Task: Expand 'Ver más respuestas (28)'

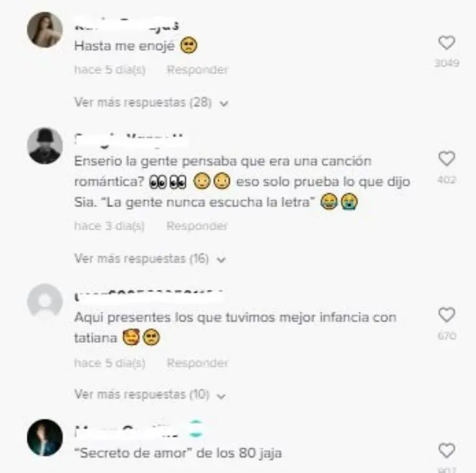Action: (x=151, y=103)
